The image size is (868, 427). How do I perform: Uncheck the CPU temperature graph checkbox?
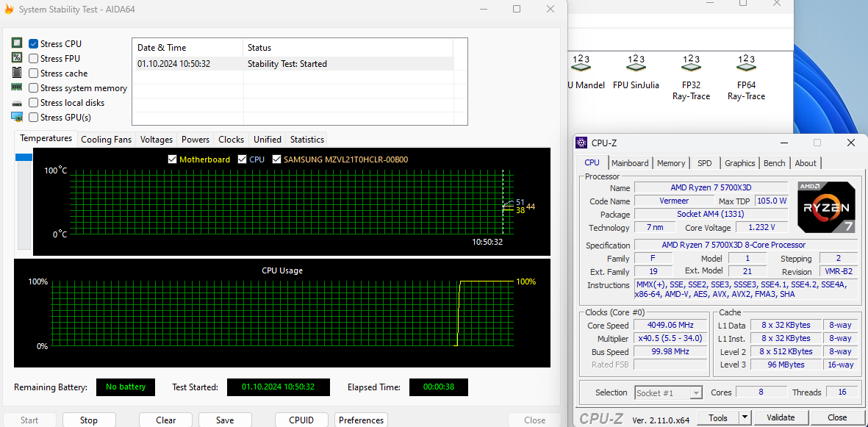coord(242,159)
